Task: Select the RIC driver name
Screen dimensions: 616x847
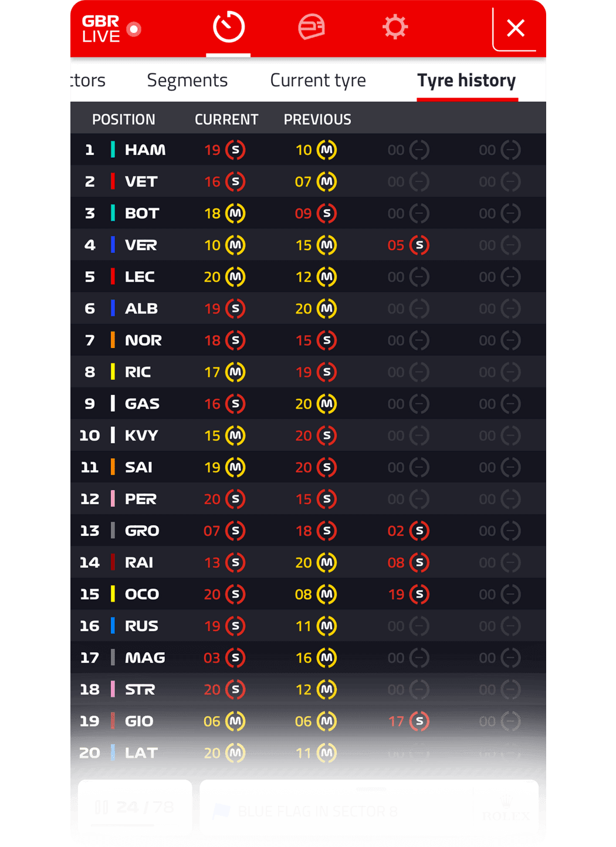Action: (138, 372)
